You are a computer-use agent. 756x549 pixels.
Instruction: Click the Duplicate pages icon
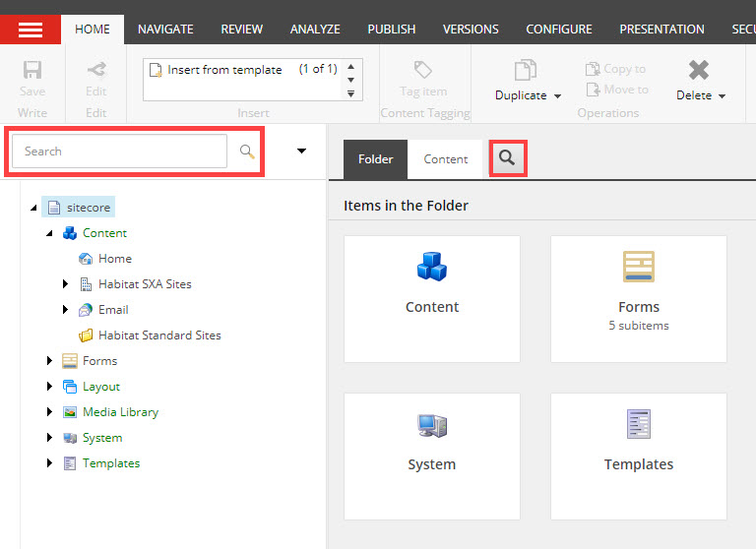coord(525,71)
